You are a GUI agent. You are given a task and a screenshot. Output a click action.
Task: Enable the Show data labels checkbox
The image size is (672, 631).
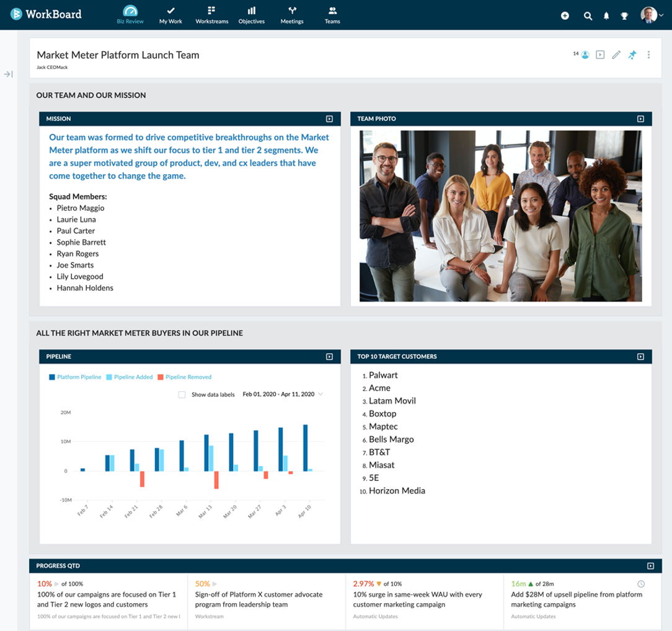[182, 395]
